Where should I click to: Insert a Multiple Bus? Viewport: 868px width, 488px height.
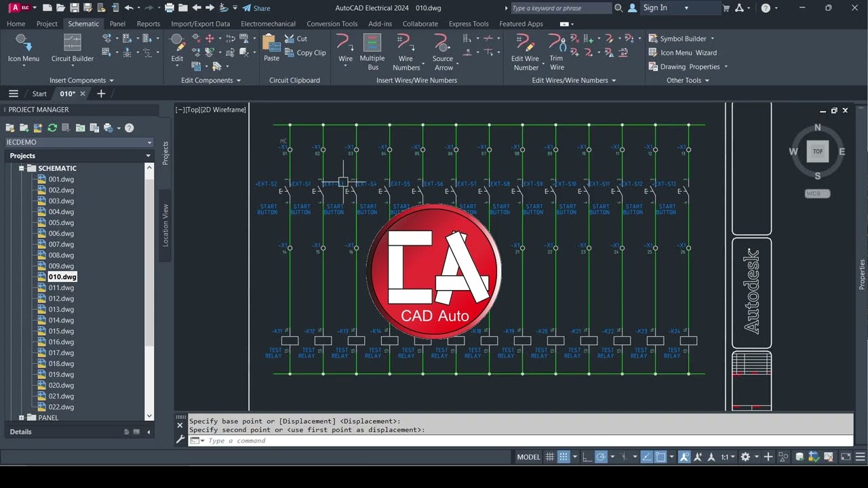(x=372, y=52)
